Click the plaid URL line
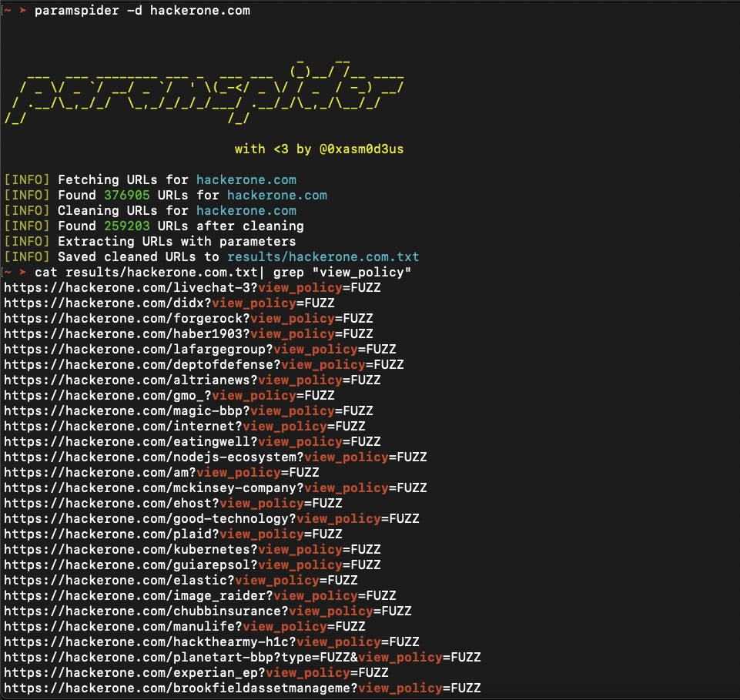Viewport: 740px width, 700px height. 173,534
